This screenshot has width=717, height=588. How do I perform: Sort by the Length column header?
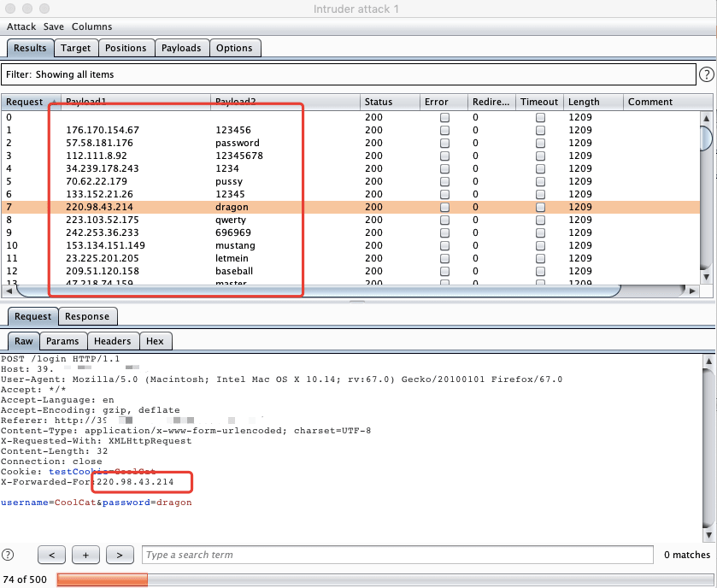593,102
